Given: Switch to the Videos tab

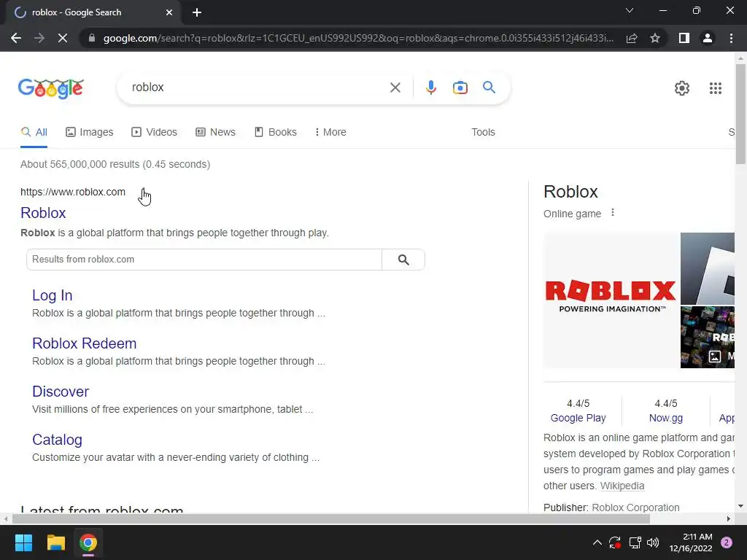Looking at the screenshot, I should [x=155, y=133].
